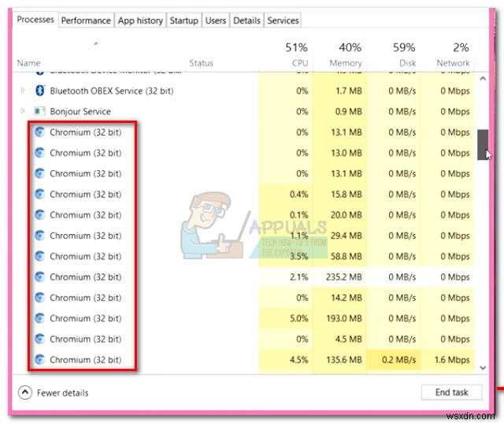Select Chromium icon using 14.2 MB memory
Image resolution: width=504 pixels, height=424 pixels.
40,298
